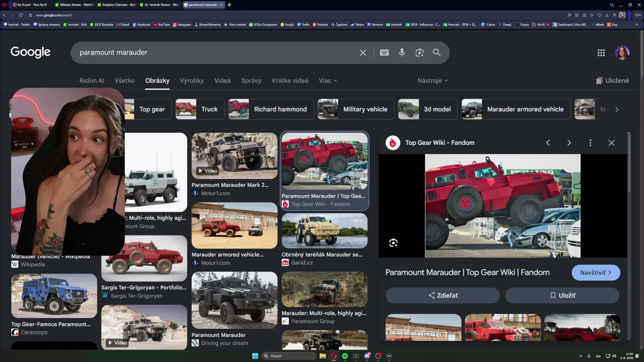This screenshot has height=362, width=644.
Task: Switch to the Analytics Overview Kick tab
Action: (117, 5)
